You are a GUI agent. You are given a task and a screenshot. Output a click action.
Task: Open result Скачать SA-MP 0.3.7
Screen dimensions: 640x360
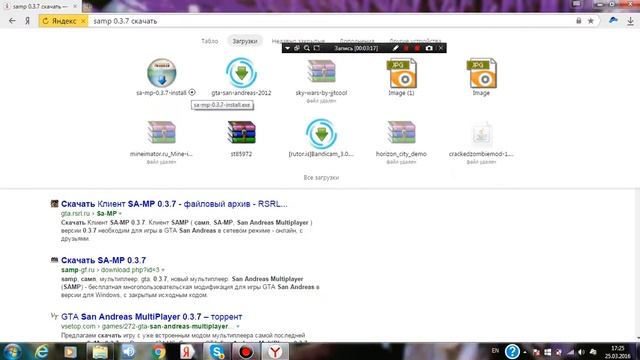click(103, 260)
